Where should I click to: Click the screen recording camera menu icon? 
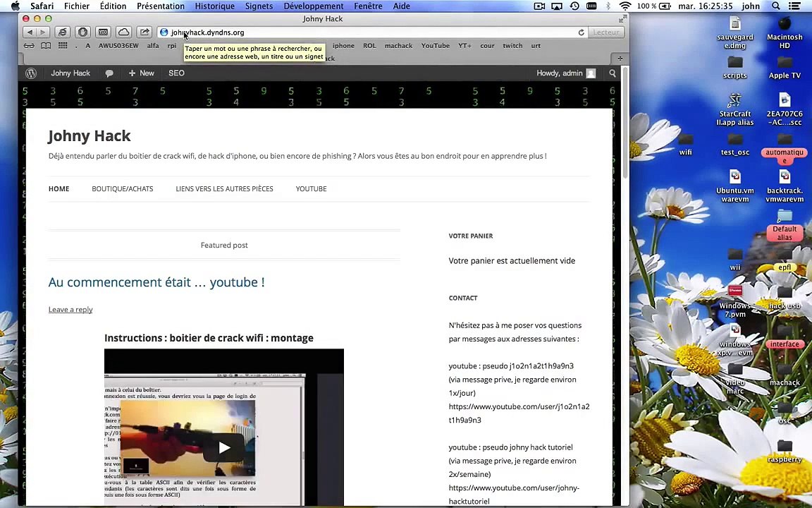(539, 6)
